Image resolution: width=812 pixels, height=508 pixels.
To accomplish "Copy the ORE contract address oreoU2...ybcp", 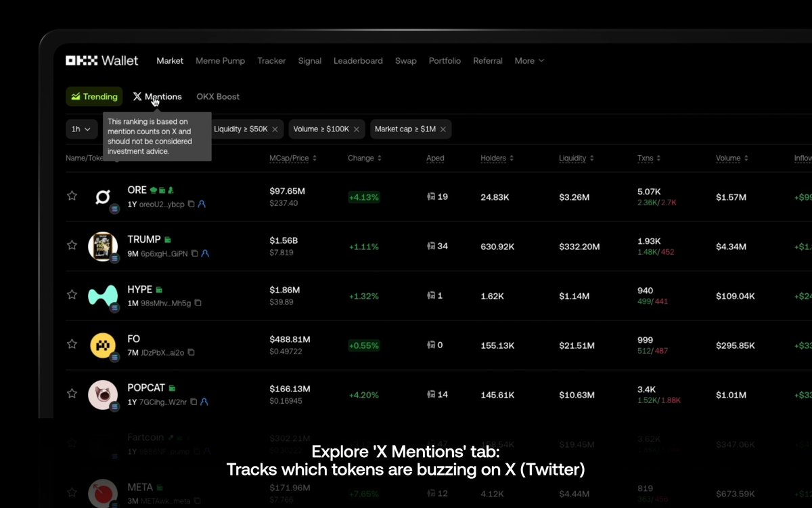I will 191,204.
